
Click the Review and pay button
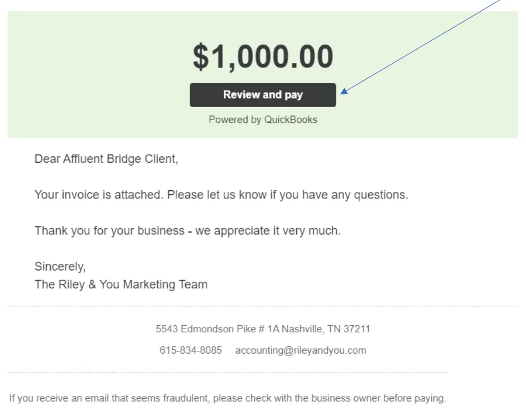coord(263,95)
